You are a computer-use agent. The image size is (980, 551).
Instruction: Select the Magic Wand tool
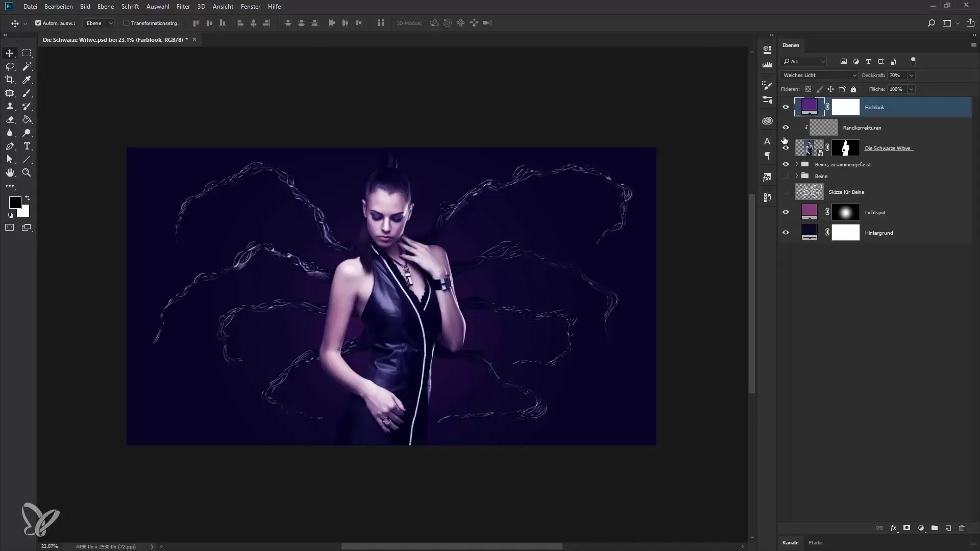click(x=27, y=66)
